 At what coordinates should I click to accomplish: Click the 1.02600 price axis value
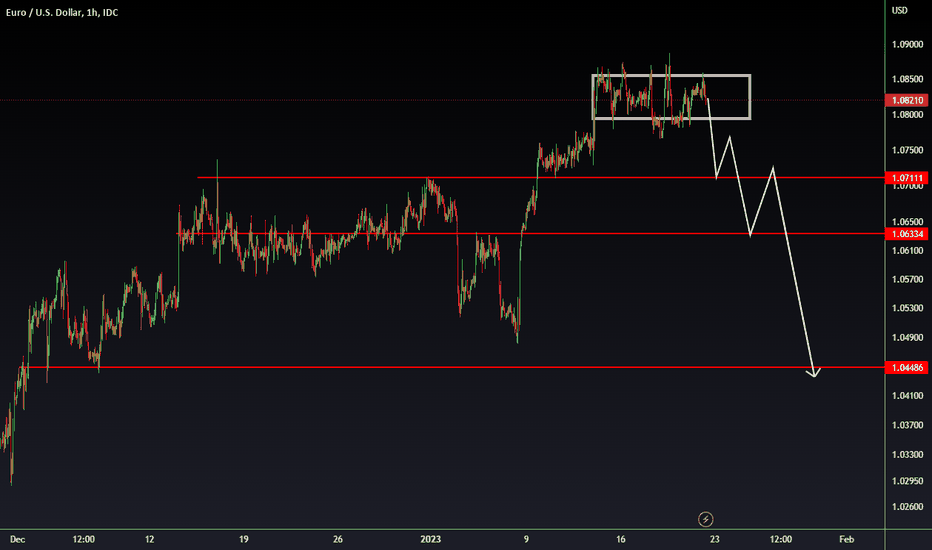[908, 507]
